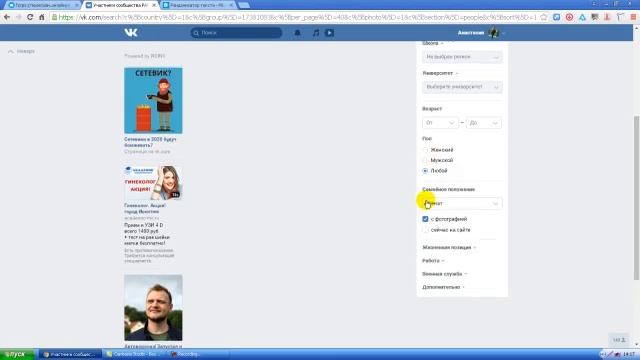
Task: Click the browser address bar URL
Action: click(298, 17)
